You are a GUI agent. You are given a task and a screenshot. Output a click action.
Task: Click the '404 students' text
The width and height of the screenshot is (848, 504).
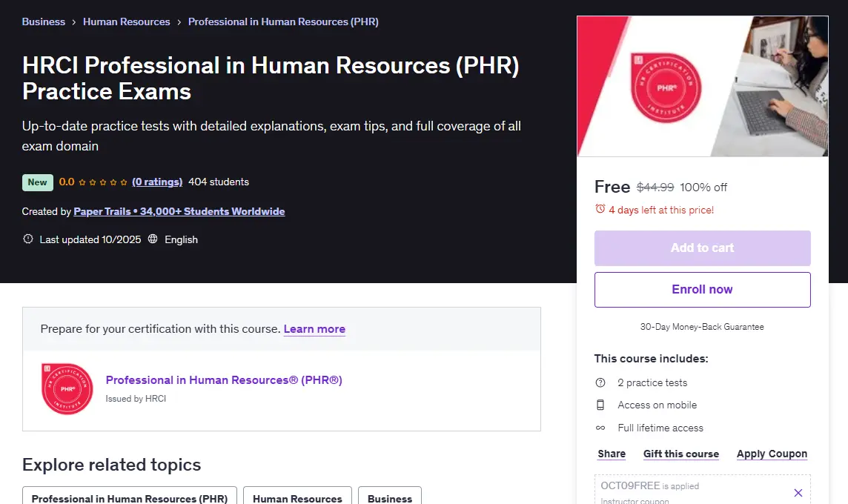(219, 182)
